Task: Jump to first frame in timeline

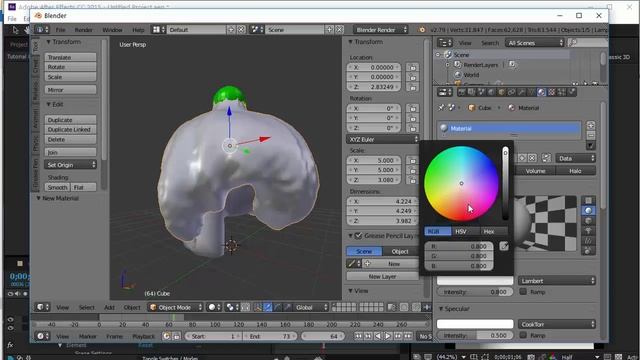Action: tap(358, 336)
